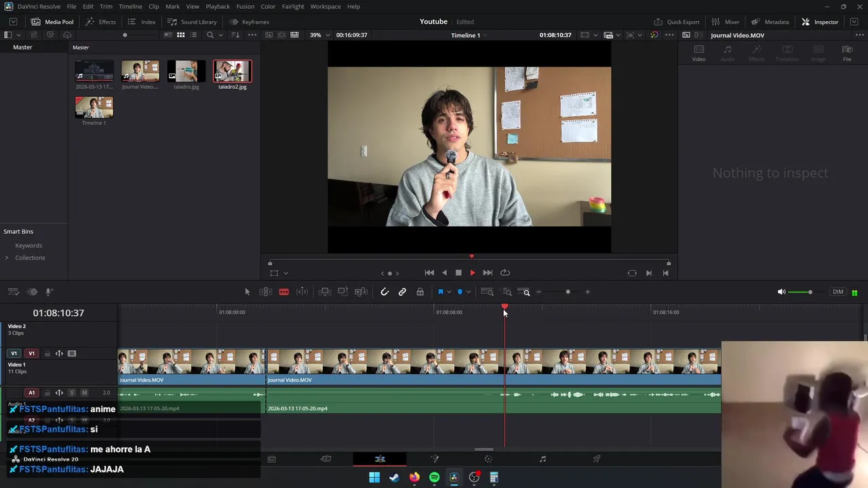This screenshot has height=488, width=868.
Task: Toggle the DIM audio button
Action: coord(838,292)
